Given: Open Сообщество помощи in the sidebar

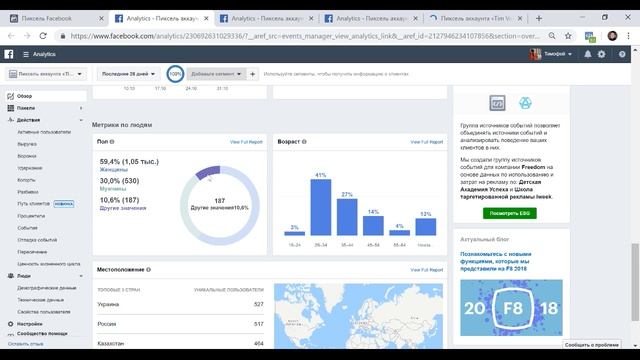Looking at the screenshot, I should coord(42,333).
